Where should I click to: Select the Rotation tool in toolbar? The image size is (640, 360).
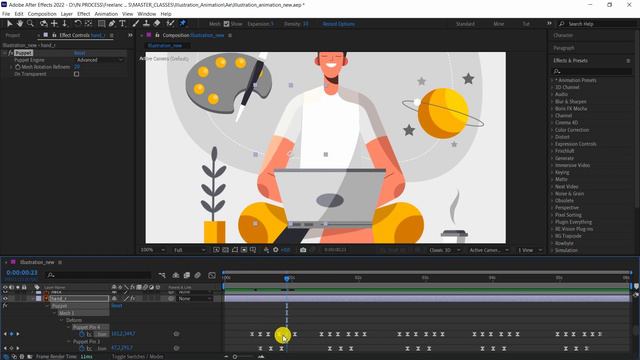tap(78, 24)
